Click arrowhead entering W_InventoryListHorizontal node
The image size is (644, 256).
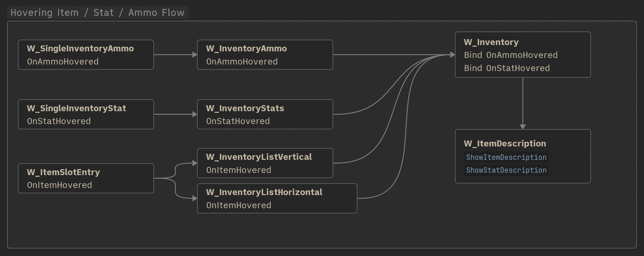195,198
